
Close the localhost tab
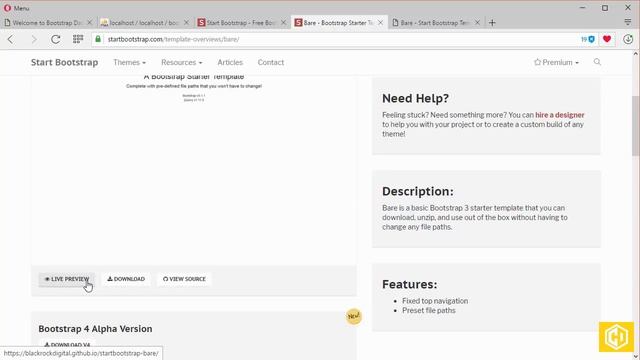pos(187,23)
